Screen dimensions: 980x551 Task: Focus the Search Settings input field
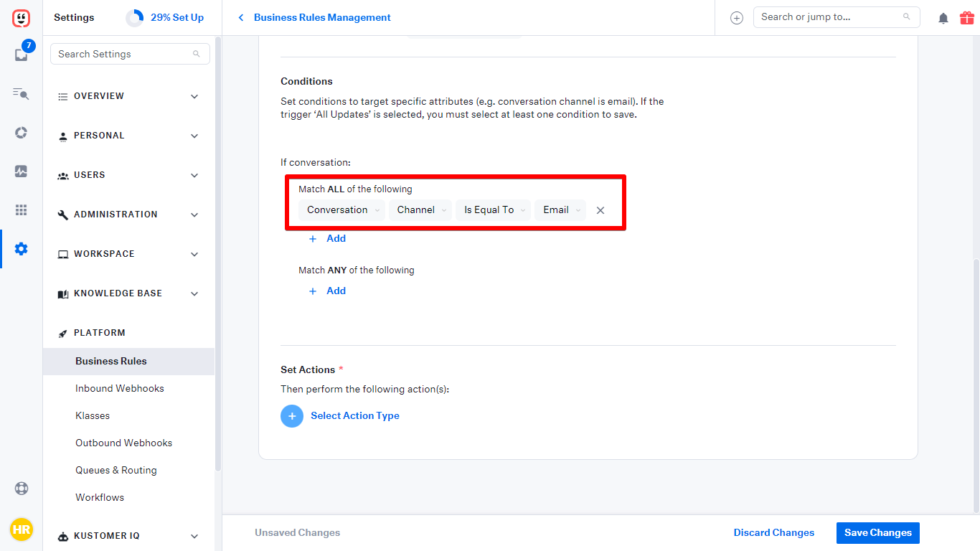coord(130,54)
